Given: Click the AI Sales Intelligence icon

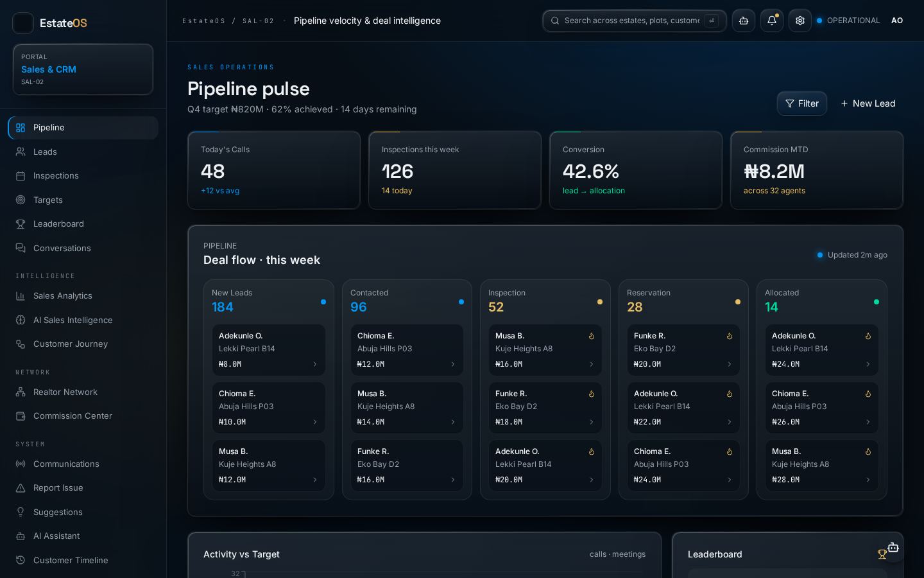Looking at the screenshot, I should [x=21, y=320].
